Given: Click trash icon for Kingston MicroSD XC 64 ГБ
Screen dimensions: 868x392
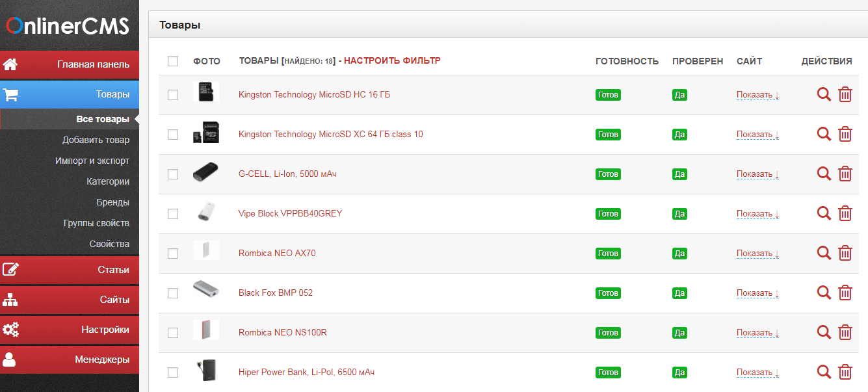Looking at the screenshot, I should 845,134.
